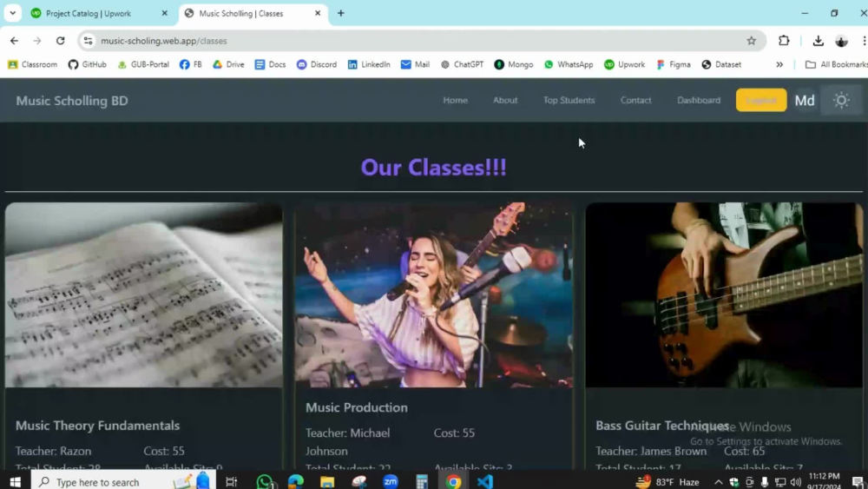Image resolution: width=868 pixels, height=489 pixels.
Task: Open the 83°F Haze weather widget
Action: (668, 482)
